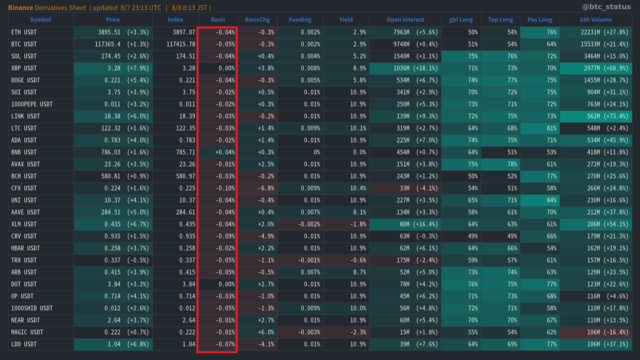Screen dimensions: 640x360
Task: Select the TRX USDT symbol cell
Action: tap(41, 260)
